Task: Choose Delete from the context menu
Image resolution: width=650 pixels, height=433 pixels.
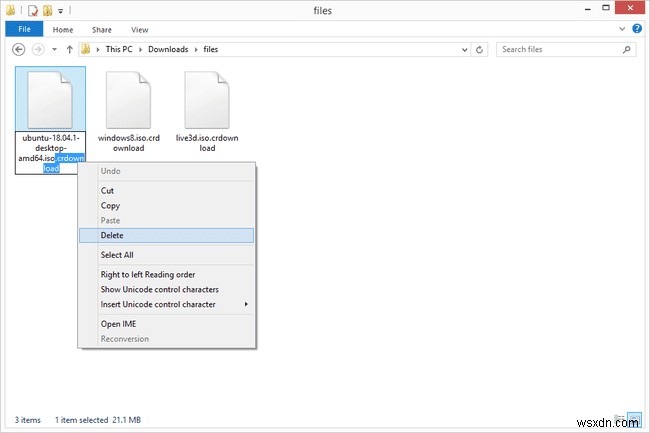Action: 166,235
